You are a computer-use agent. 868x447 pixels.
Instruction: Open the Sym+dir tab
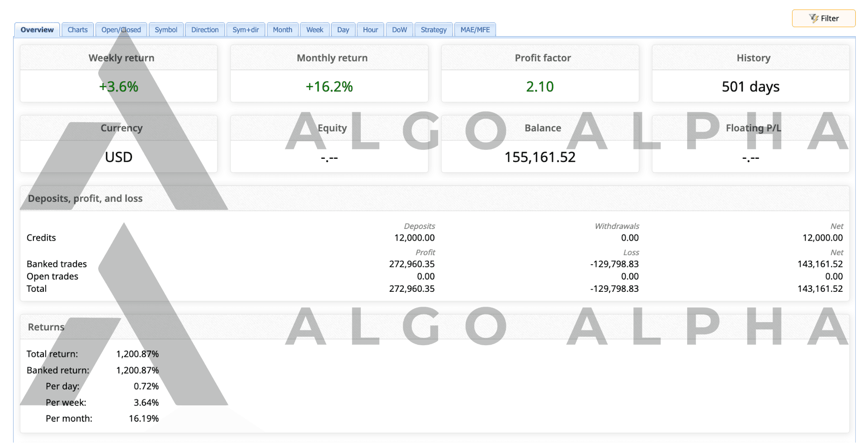point(245,30)
